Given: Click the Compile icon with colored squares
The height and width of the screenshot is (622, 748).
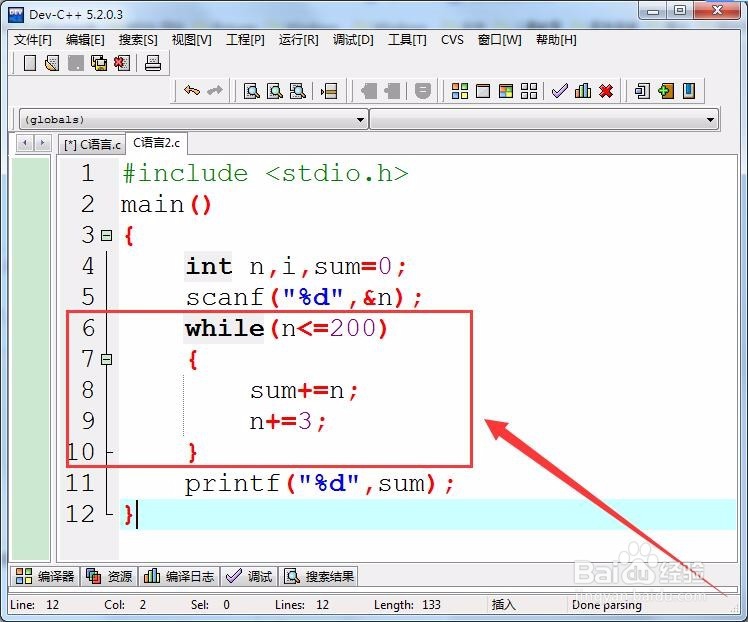Looking at the screenshot, I should point(460,91).
